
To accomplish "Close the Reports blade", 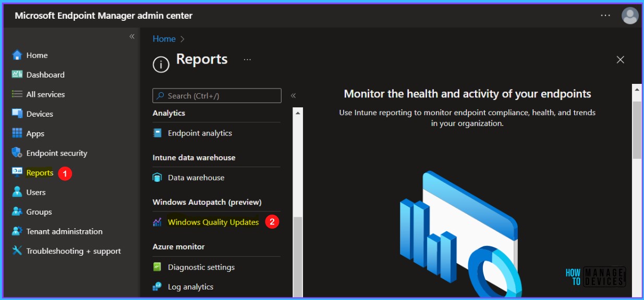I will click(621, 60).
